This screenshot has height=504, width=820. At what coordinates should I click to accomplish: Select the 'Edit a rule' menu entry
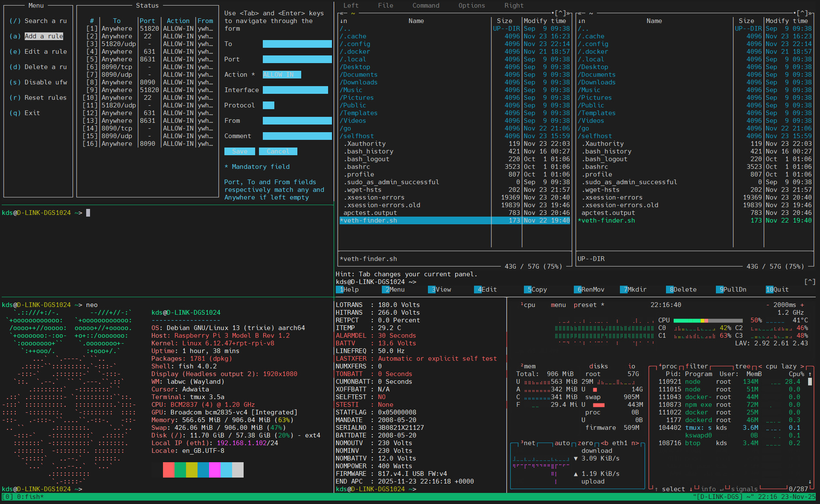coord(45,52)
